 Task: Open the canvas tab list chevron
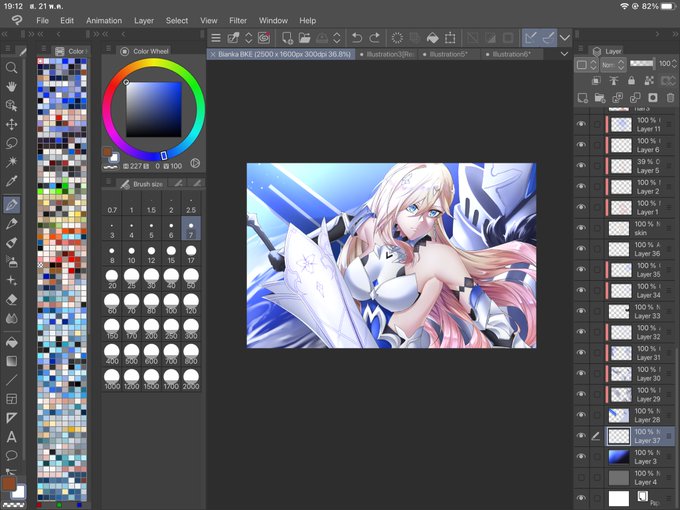(x=564, y=54)
